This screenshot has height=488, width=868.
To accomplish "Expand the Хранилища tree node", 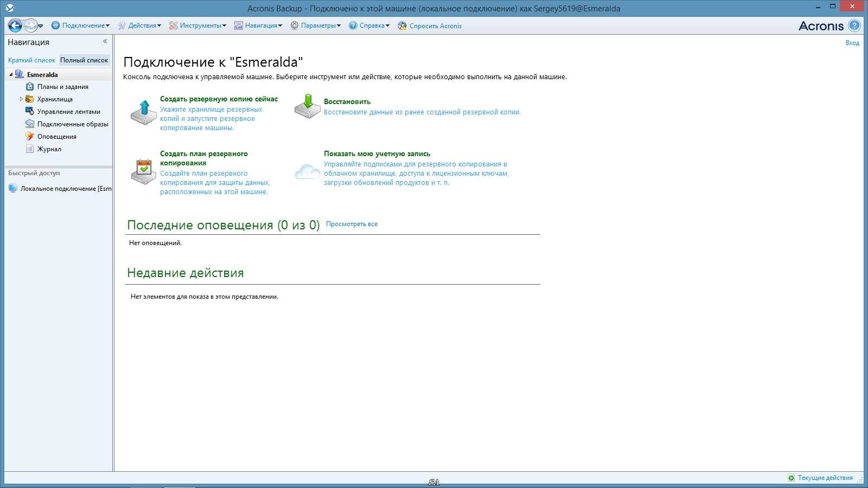I will [21, 99].
